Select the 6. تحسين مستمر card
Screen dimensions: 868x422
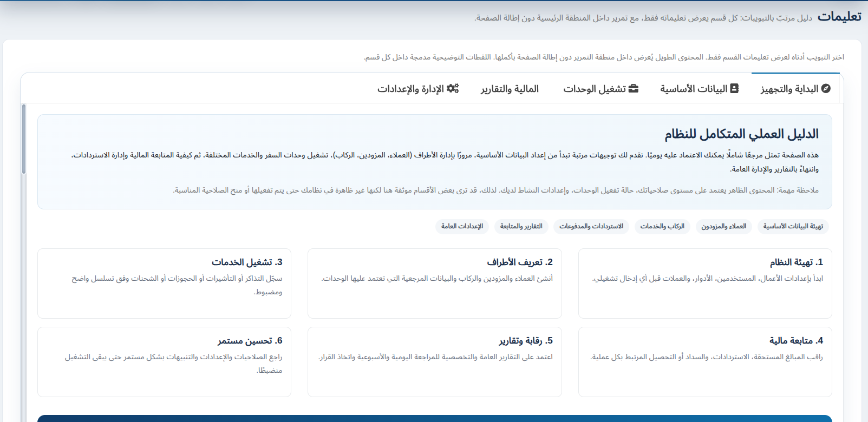[x=164, y=361]
